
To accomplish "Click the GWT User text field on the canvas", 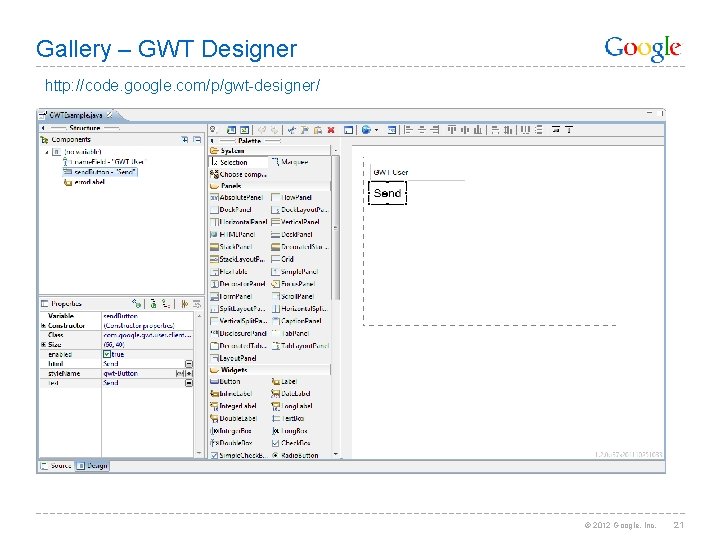I will 417,172.
